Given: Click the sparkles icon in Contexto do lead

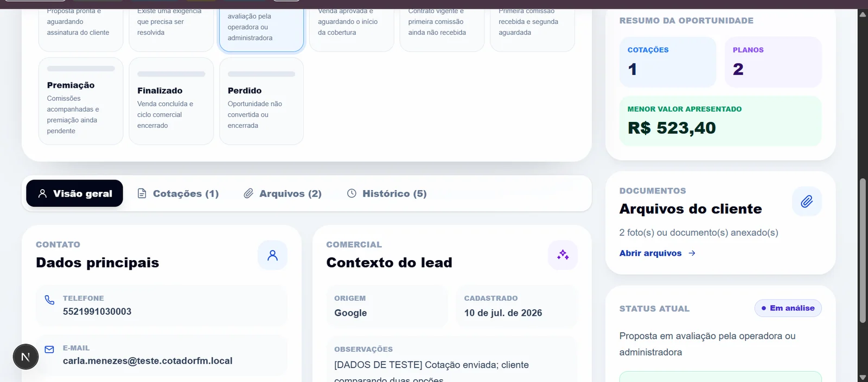Looking at the screenshot, I should click(563, 255).
